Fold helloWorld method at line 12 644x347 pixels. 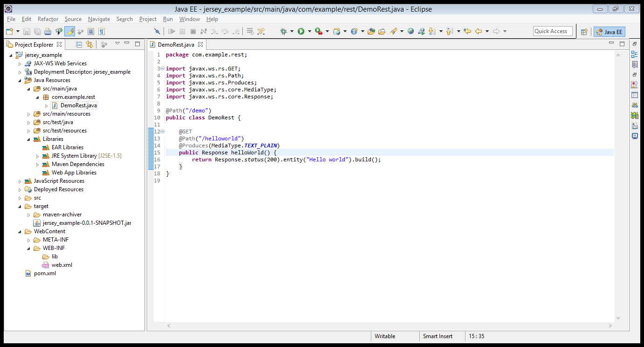[x=162, y=132]
